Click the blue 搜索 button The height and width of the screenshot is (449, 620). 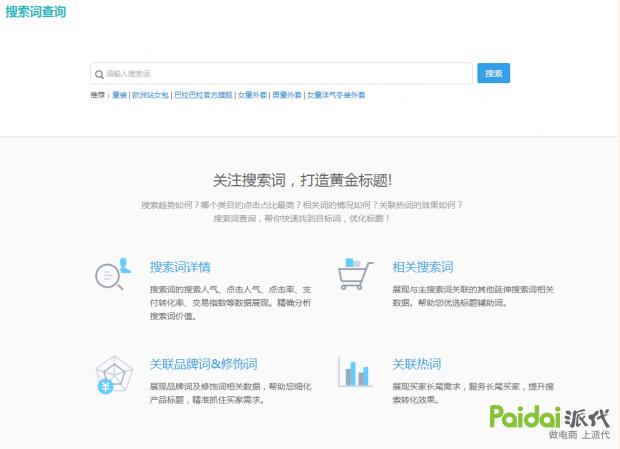493,73
